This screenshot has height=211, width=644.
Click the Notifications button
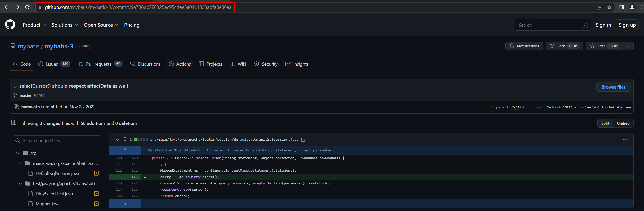(x=524, y=46)
